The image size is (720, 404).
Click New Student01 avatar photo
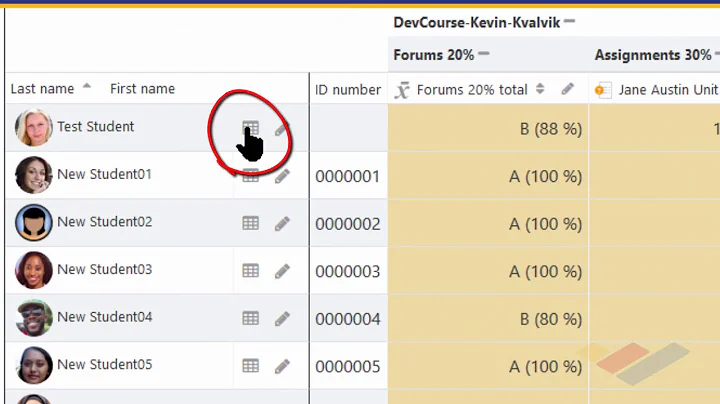[x=34, y=175]
